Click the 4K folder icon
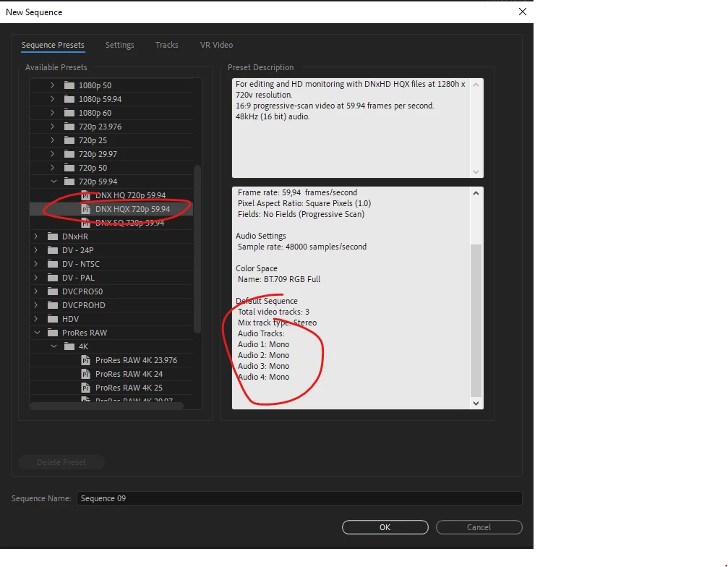 coord(69,346)
